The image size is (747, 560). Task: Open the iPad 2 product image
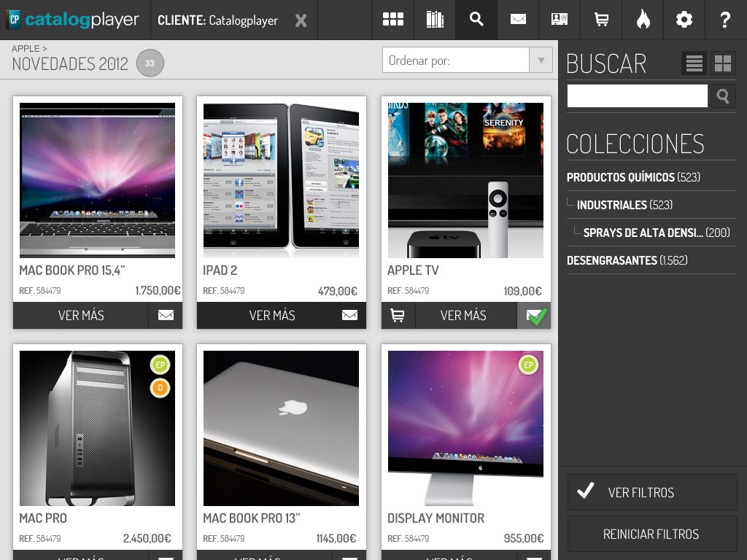(x=281, y=180)
